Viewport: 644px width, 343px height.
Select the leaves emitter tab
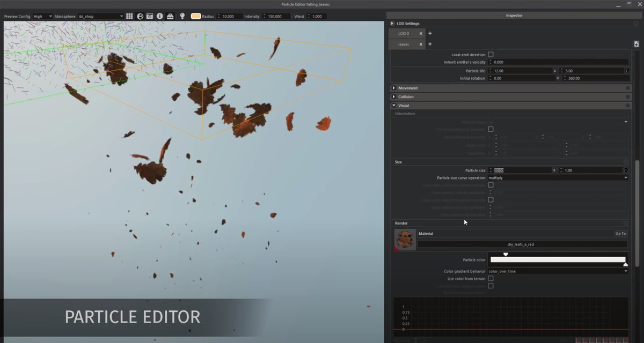click(x=403, y=44)
